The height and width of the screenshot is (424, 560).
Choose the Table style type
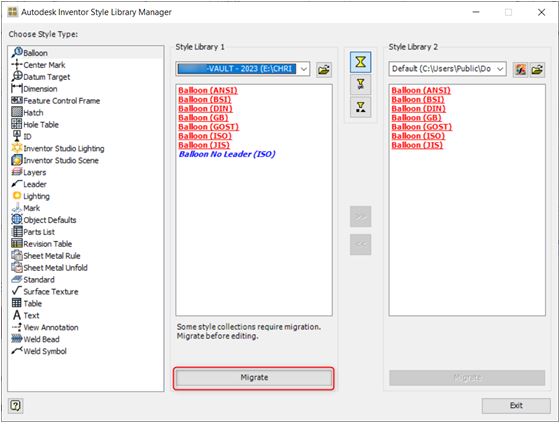(x=27, y=304)
